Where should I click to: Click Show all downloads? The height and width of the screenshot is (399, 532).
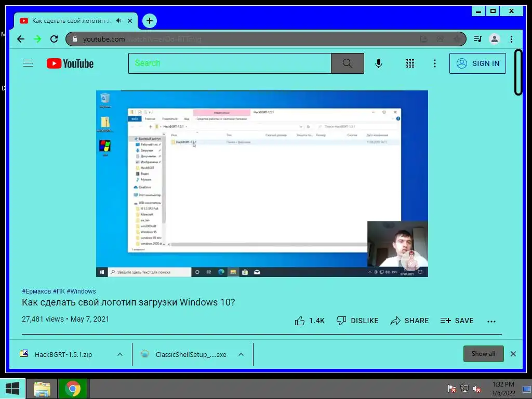pyautogui.click(x=484, y=354)
